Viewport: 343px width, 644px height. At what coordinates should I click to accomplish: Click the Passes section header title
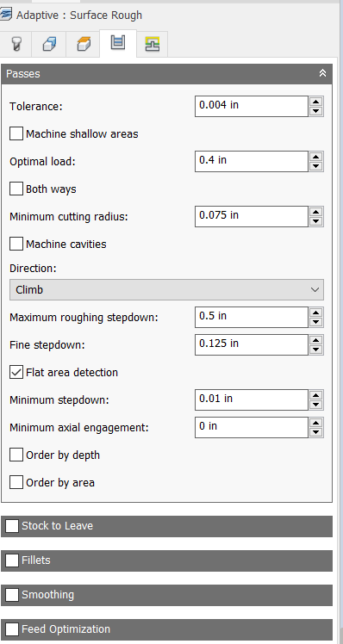click(x=23, y=74)
